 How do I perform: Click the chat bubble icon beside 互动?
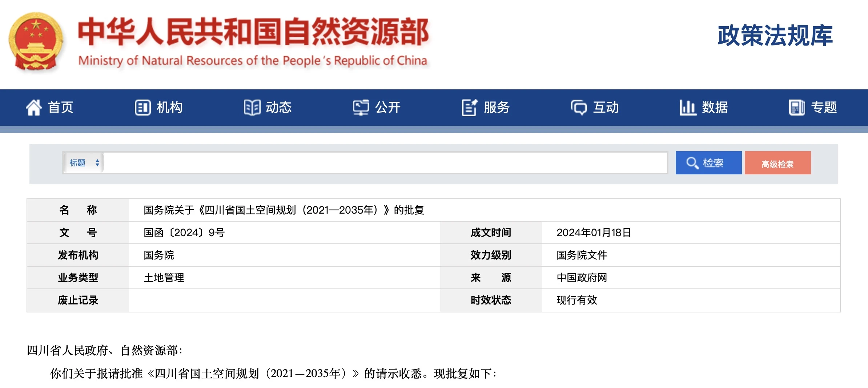(x=579, y=108)
